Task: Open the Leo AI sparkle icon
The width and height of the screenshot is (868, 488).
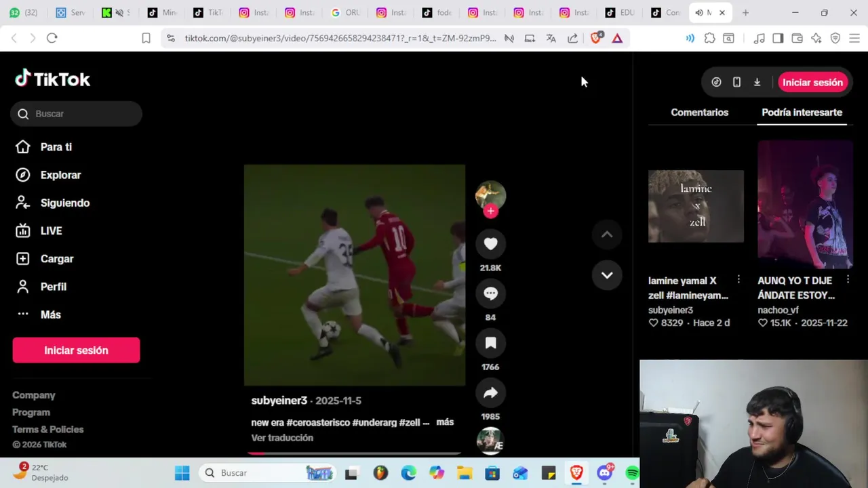Action: [x=816, y=39]
